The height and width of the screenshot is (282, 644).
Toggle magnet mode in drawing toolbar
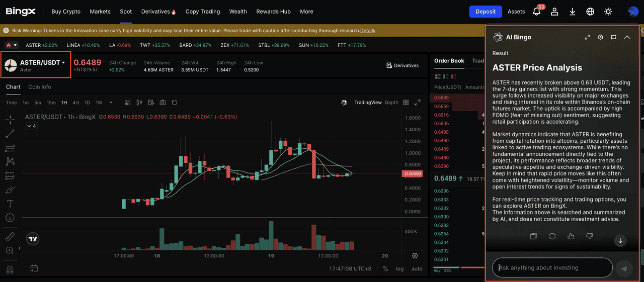[10, 269]
